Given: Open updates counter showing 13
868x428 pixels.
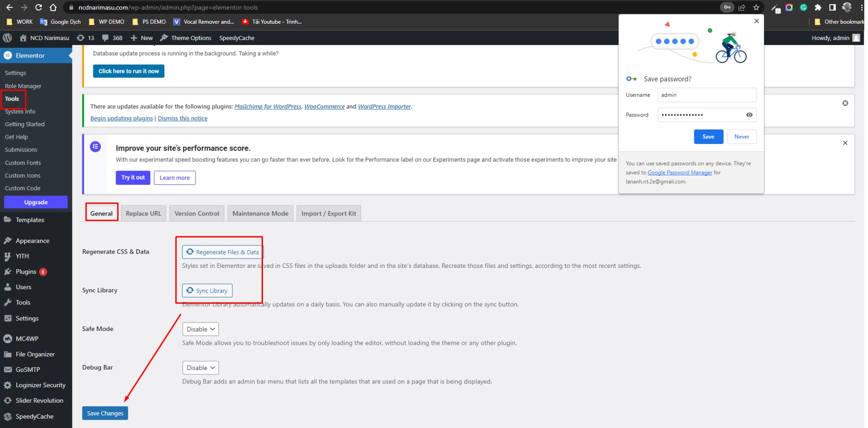Looking at the screenshot, I should tap(85, 38).
